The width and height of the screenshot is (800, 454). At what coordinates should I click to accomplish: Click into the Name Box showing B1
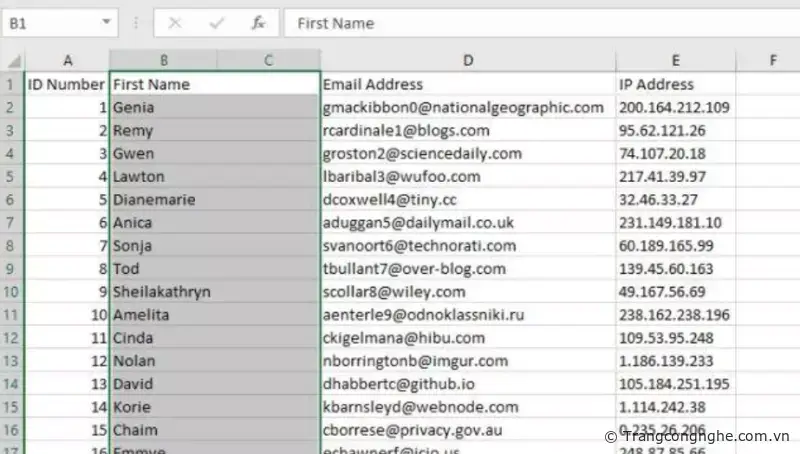click(x=48, y=22)
